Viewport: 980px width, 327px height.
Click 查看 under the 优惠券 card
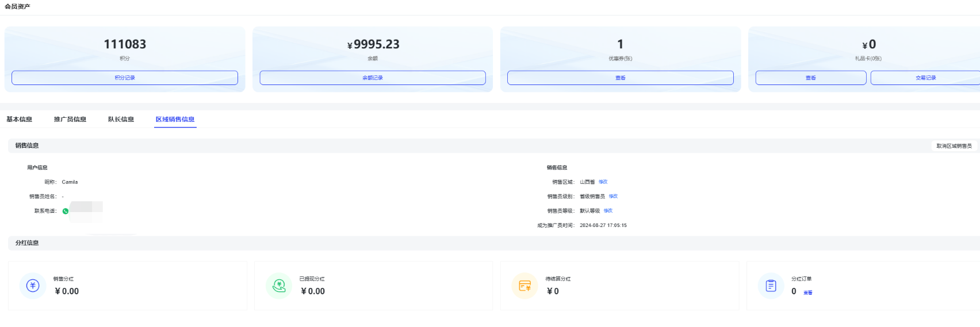[620, 78]
